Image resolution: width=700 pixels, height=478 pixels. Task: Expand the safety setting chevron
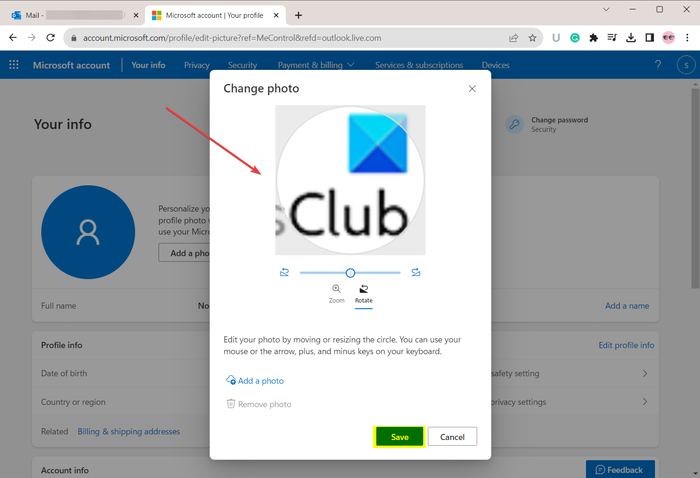(645, 373)
